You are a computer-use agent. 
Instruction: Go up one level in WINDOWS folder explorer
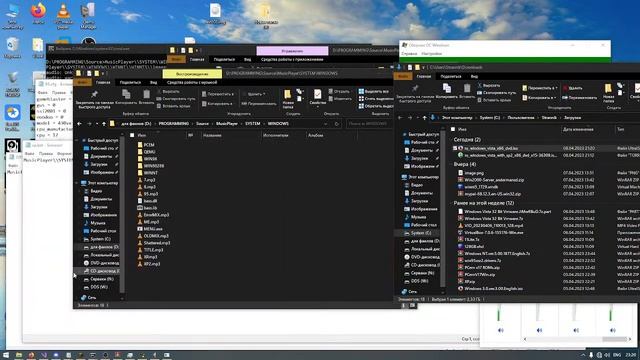tap(104, 124)
